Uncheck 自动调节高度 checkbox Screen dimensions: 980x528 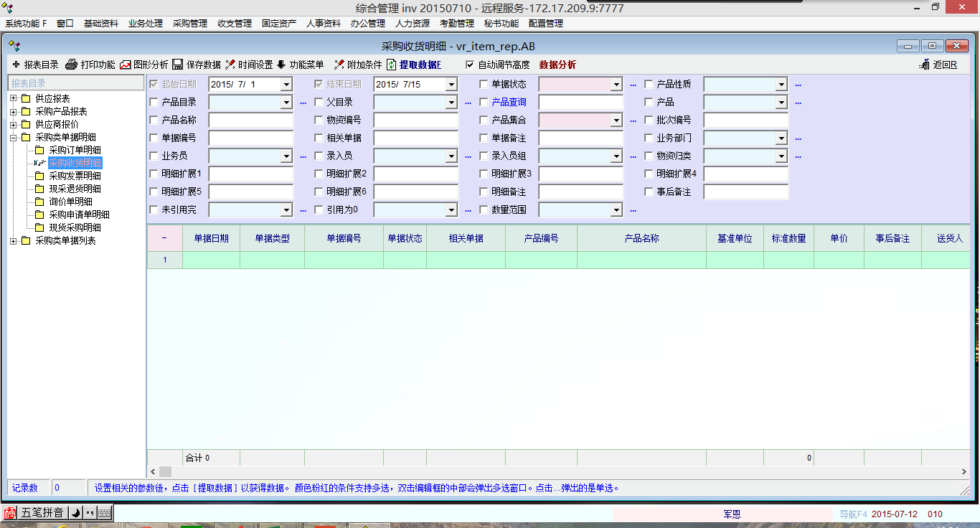470,65
